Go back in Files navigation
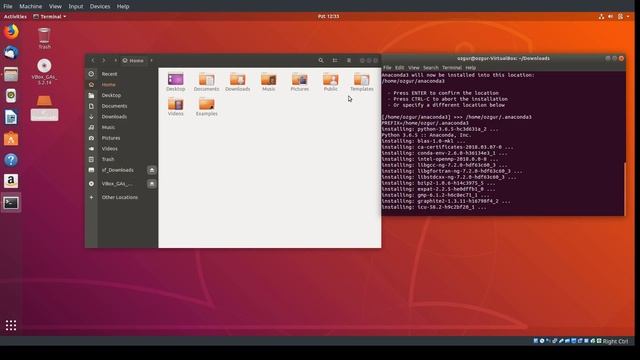Screen dimensions: 640x360 [93, 60]
